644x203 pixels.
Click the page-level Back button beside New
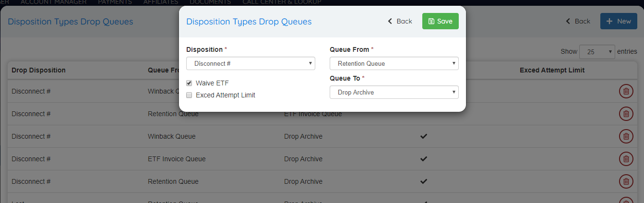click(578, 21)
